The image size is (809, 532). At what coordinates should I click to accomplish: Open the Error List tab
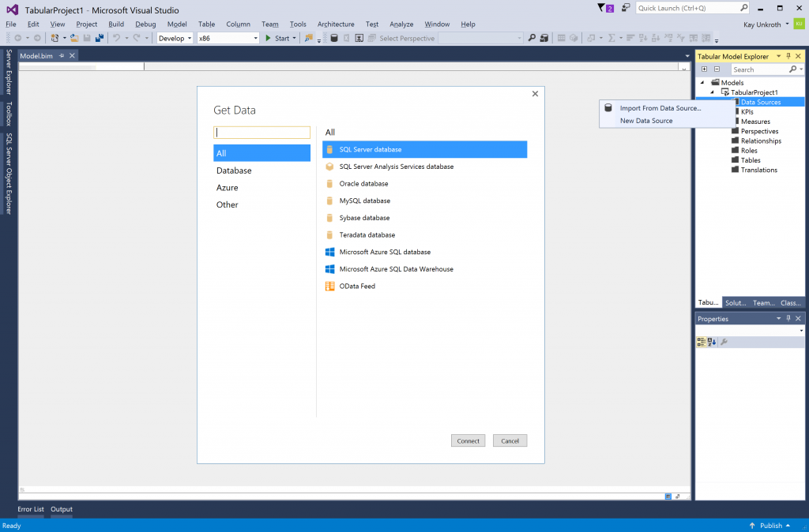click(x=31, y=509)
